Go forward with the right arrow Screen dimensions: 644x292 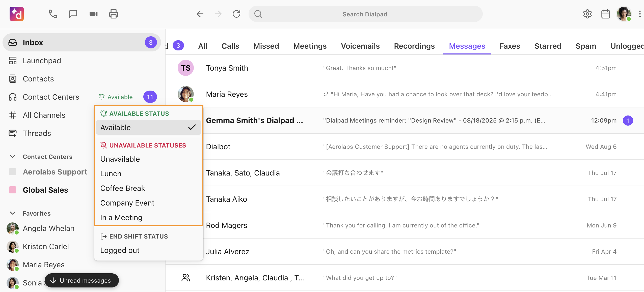point(218,14)
